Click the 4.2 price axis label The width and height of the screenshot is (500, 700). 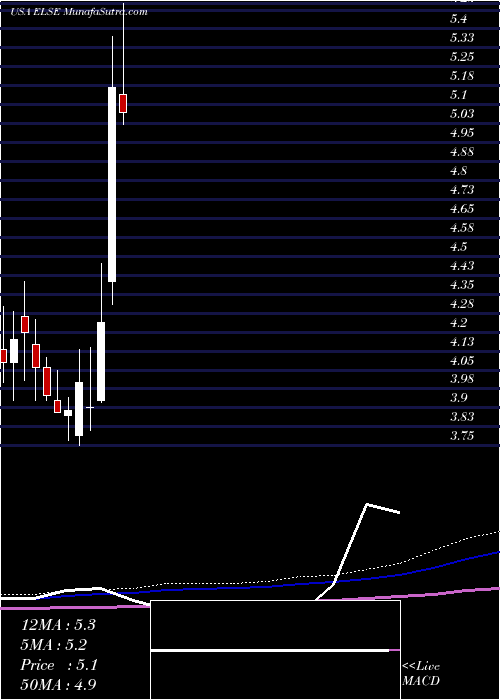pos(459,322)
